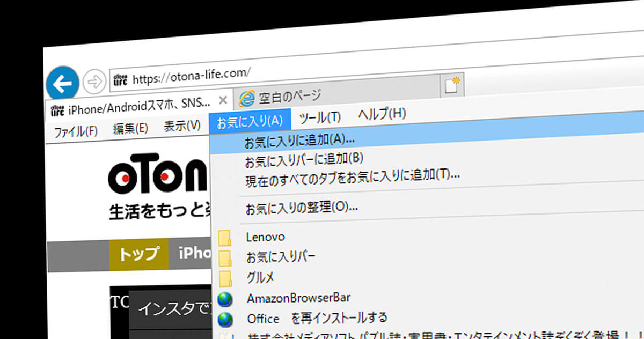
Task: Expand the お気に入りバー folder
Action: click(x=281, y=256)
